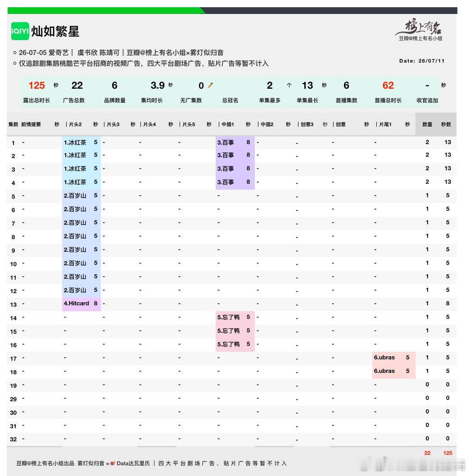This screenshot has width=470, height=476.
Task: Click the 集均时长 label
Action: [152, 100]
